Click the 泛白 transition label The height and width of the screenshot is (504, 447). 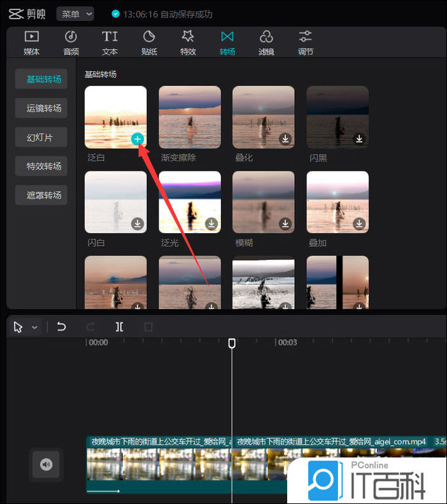96,157
